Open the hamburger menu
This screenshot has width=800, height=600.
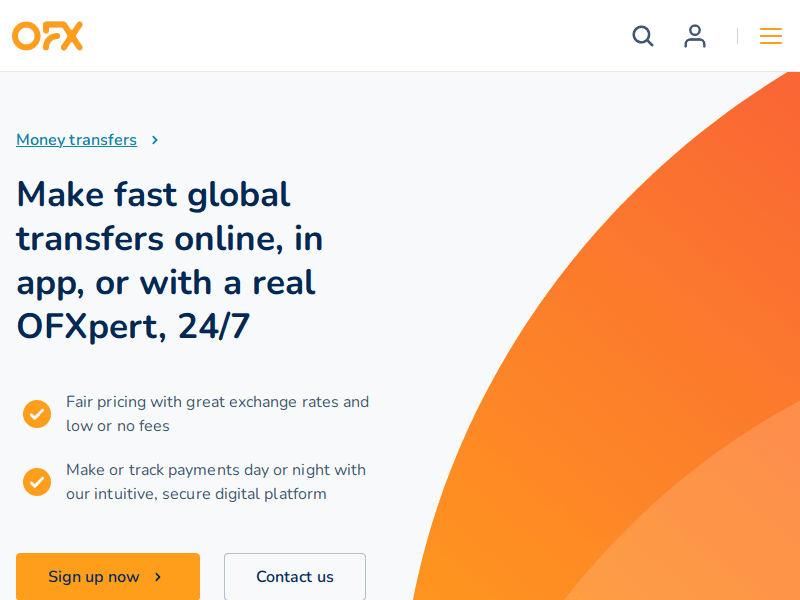coord(770,36)
